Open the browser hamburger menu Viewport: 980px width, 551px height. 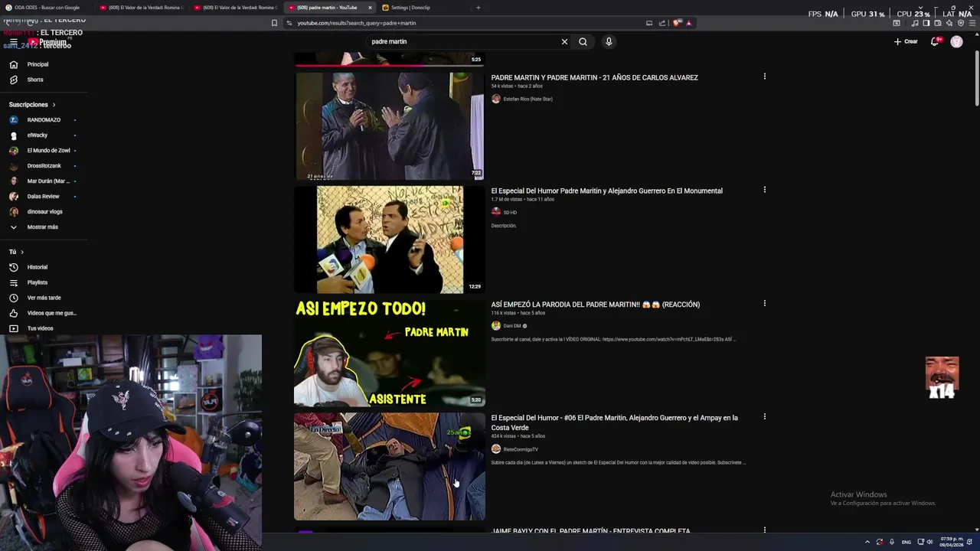[972, 23]
